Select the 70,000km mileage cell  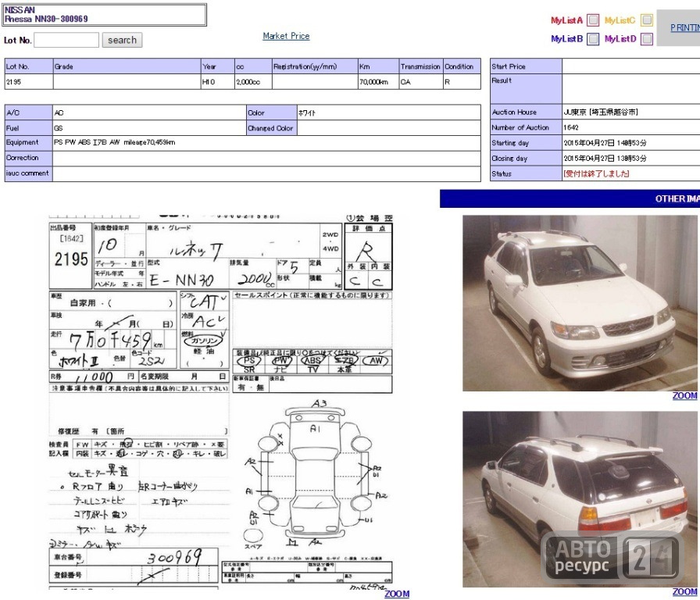point(379,82)
